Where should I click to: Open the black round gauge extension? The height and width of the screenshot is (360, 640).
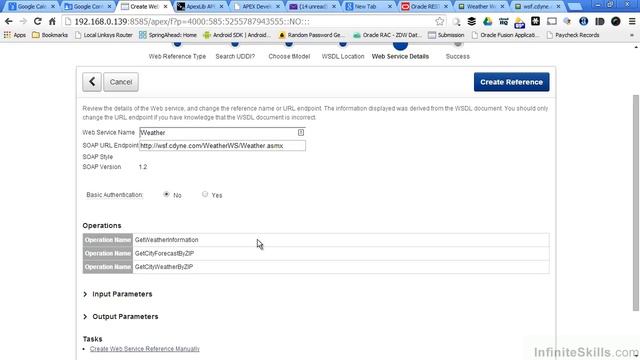click(x=616, y=22)
